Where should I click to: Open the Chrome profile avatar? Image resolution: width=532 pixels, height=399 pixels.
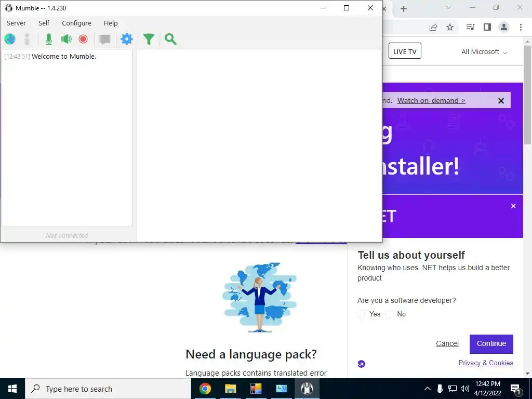point(504,27)
